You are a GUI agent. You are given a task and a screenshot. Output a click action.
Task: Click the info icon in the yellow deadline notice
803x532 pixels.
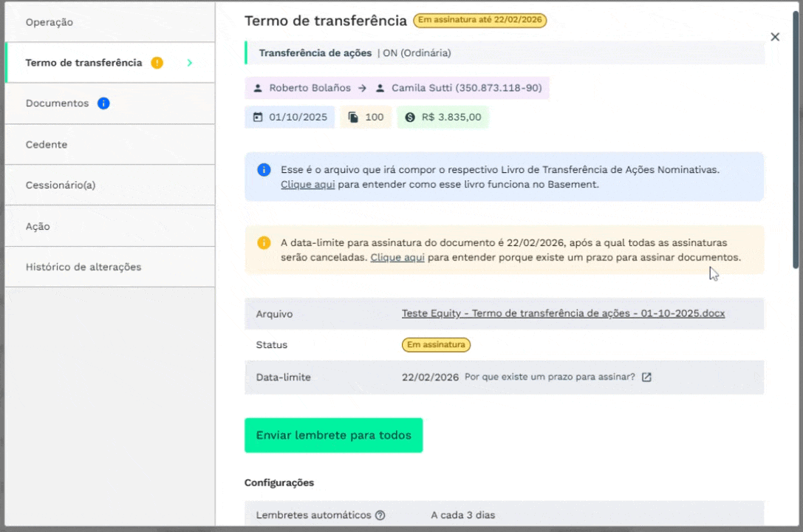click(x=264, y=243)
